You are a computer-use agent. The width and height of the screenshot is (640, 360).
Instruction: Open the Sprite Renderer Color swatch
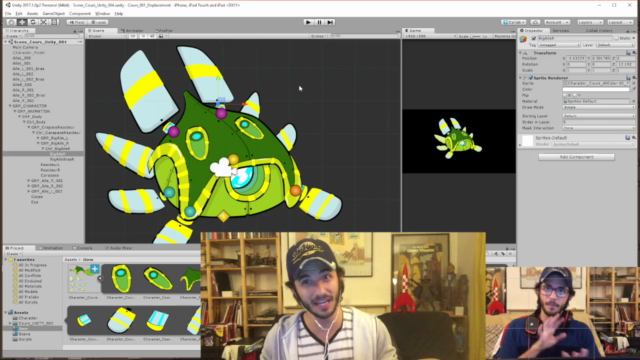(596, 89)
